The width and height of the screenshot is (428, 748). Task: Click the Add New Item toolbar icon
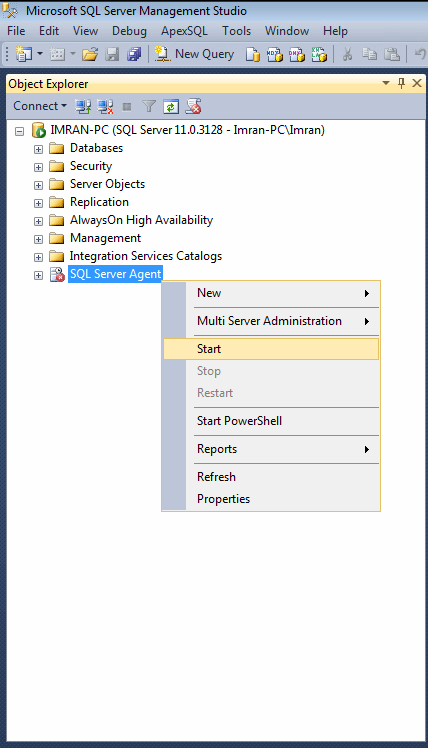57,54
